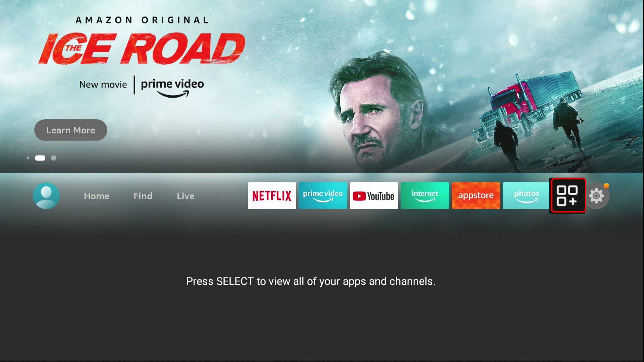The image size is (644, 362).
Task: Click Learn More button for Ice Road
Action: click(x=71, y=130)
